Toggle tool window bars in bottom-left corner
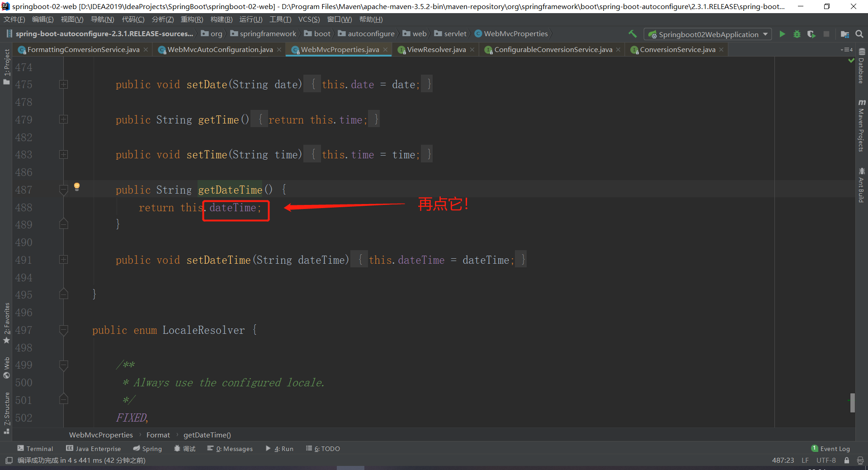The width and height of the screenshot is (868, 470). point(9,461)
